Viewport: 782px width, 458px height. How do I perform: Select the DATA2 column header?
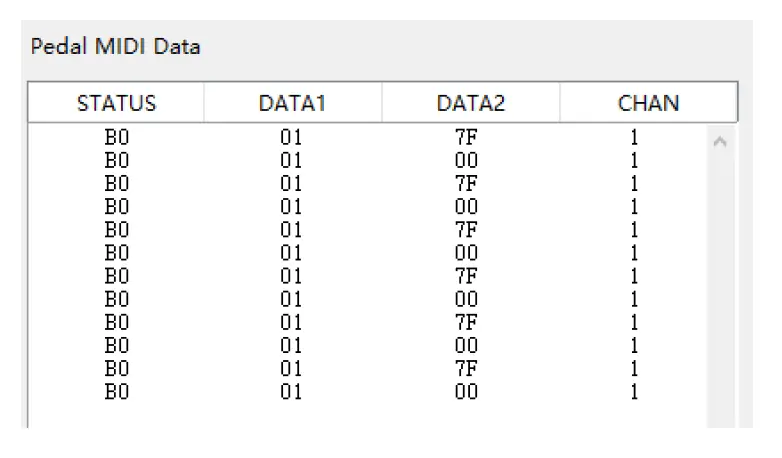(470, 103)
